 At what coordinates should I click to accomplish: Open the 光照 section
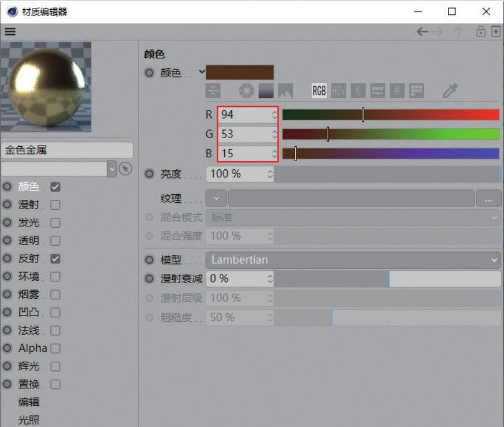coord(28,420)
